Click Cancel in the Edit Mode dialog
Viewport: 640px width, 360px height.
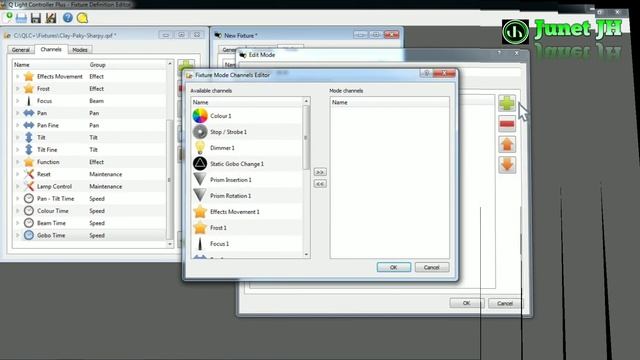click(505, 303)
